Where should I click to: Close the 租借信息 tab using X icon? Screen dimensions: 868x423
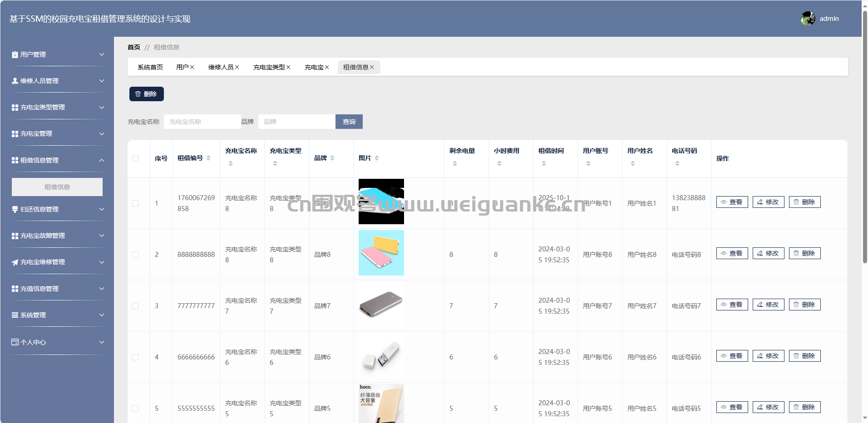click(372, 67)
